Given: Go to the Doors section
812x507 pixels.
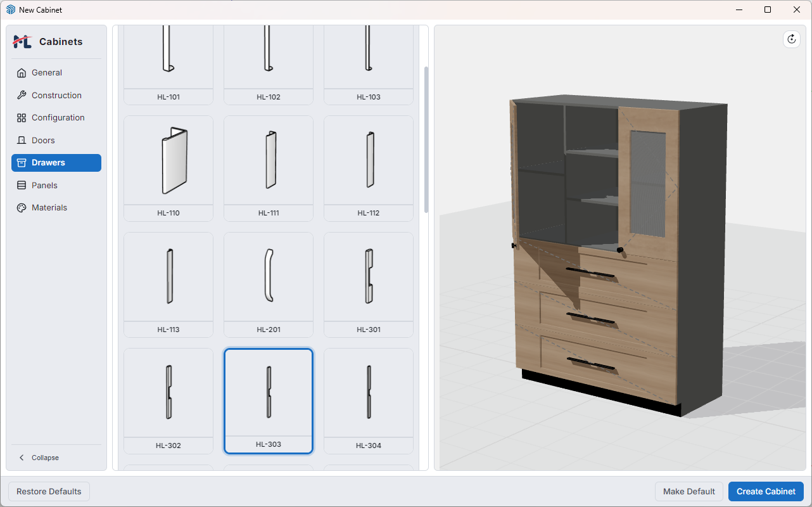Looking at the screenshot, I should [x=56, y=140].
